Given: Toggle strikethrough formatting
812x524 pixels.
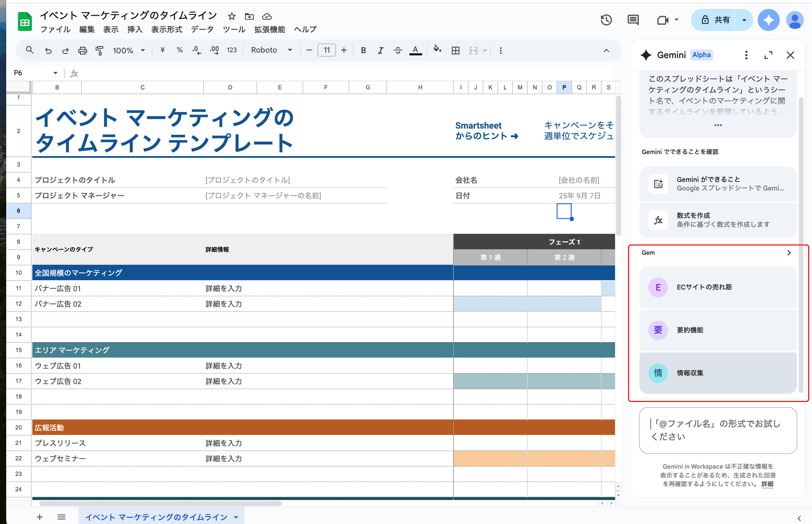Looking at the screenshot, I should pyautogui.click(x=398, y=51).
